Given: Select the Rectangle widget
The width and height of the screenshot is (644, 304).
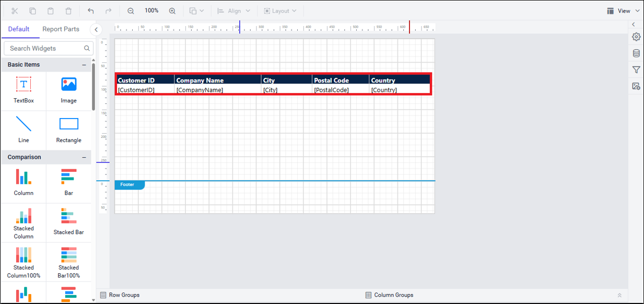Looking at the screenshot, I should 68,128.
